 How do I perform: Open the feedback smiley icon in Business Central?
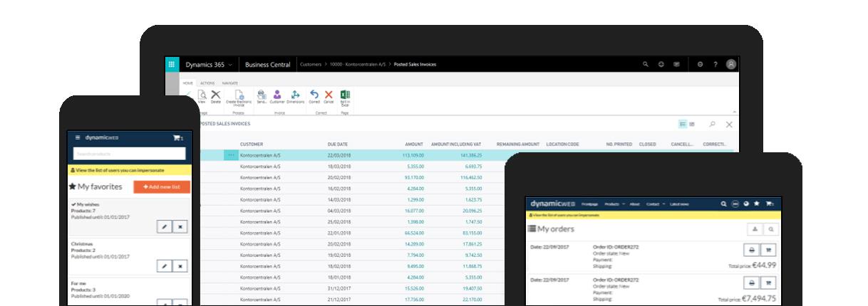(661, 64)
